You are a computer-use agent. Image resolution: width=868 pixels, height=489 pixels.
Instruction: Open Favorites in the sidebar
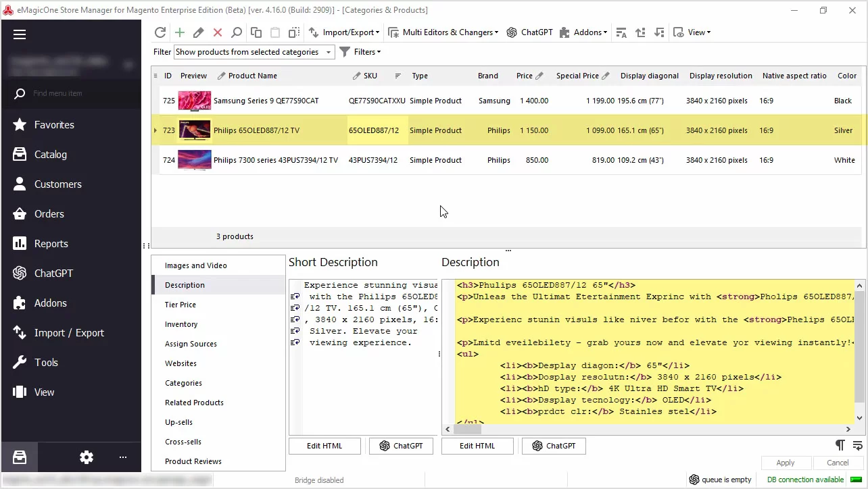(71, 125)
